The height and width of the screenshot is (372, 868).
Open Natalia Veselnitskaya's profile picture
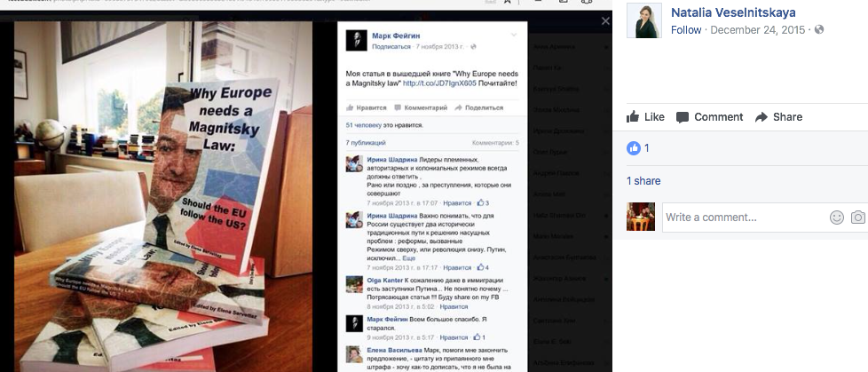tap(643, 20)
